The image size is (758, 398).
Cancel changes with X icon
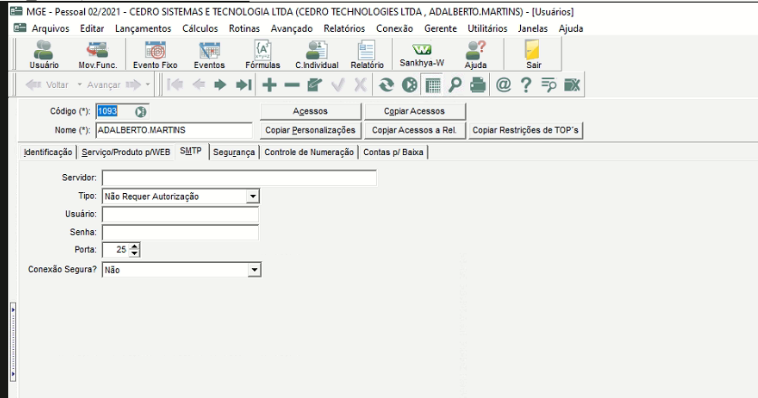tap(360, 85)
